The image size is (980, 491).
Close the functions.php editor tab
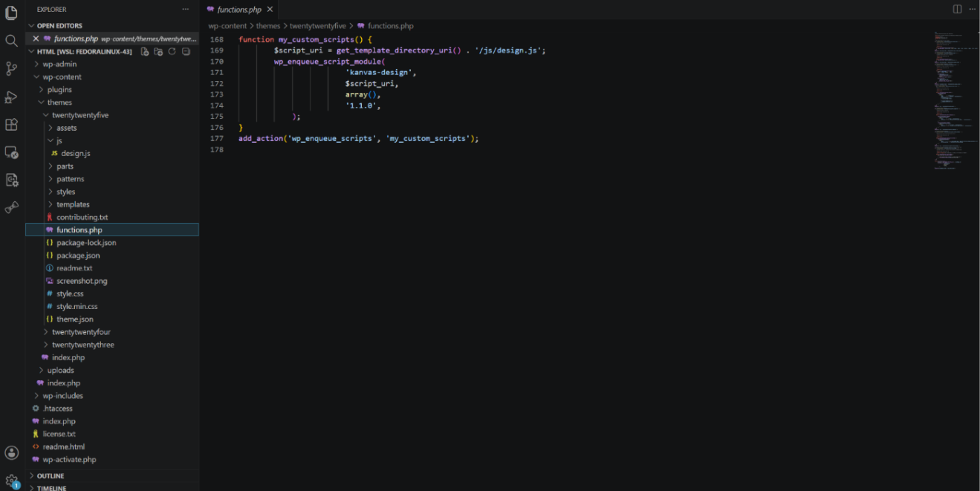pos(270,10)
